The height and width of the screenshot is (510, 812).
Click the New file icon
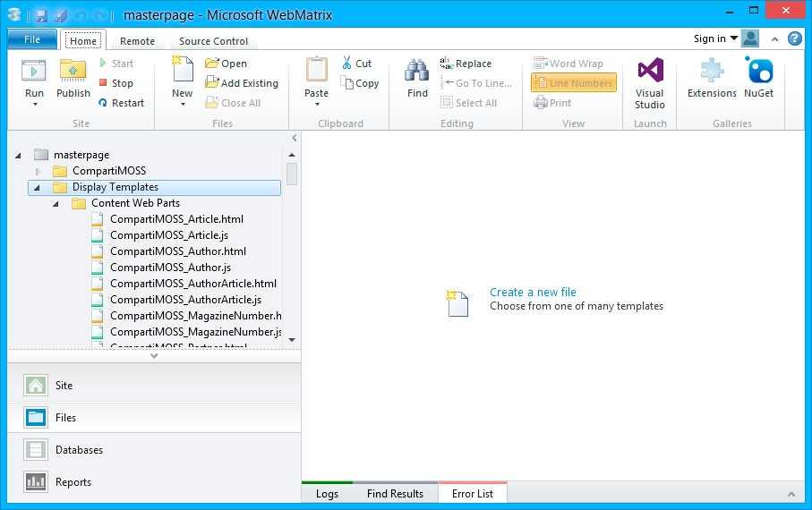tap(183, 70)
